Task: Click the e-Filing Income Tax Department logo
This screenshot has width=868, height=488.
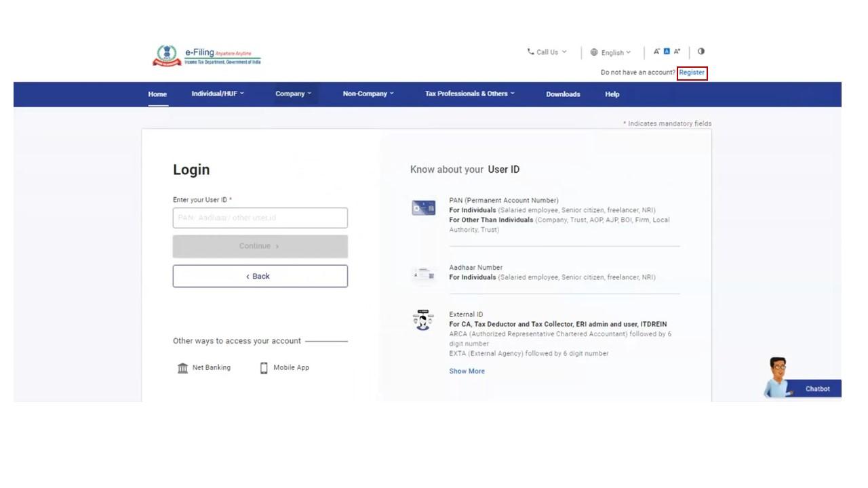Action: pyautogui.click(x=207, y=56)
